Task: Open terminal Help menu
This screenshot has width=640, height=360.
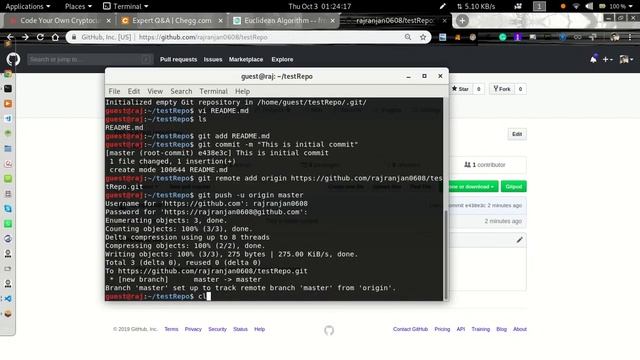Action: (242, 91)
